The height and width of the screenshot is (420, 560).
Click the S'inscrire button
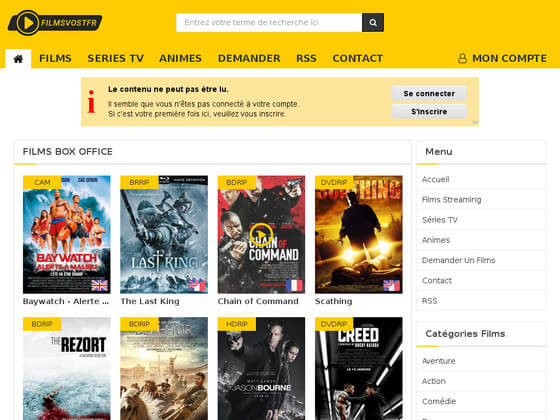coord(429,112)
